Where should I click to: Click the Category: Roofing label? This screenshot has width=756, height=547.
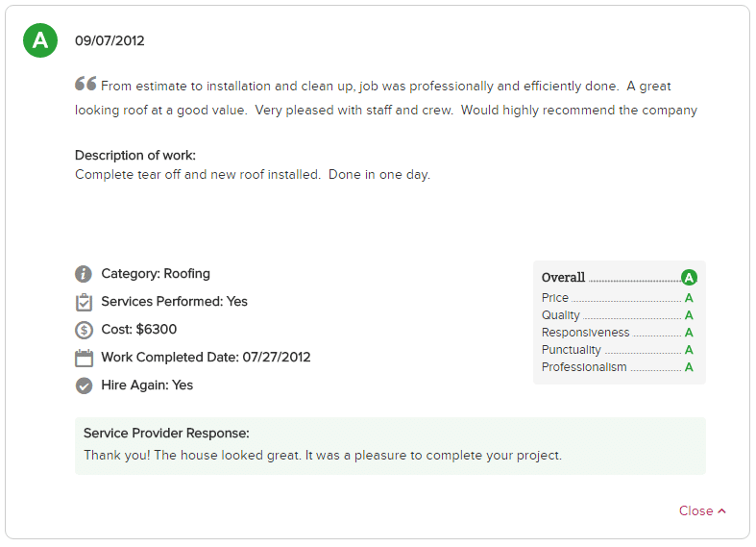(x=156, y=274)
